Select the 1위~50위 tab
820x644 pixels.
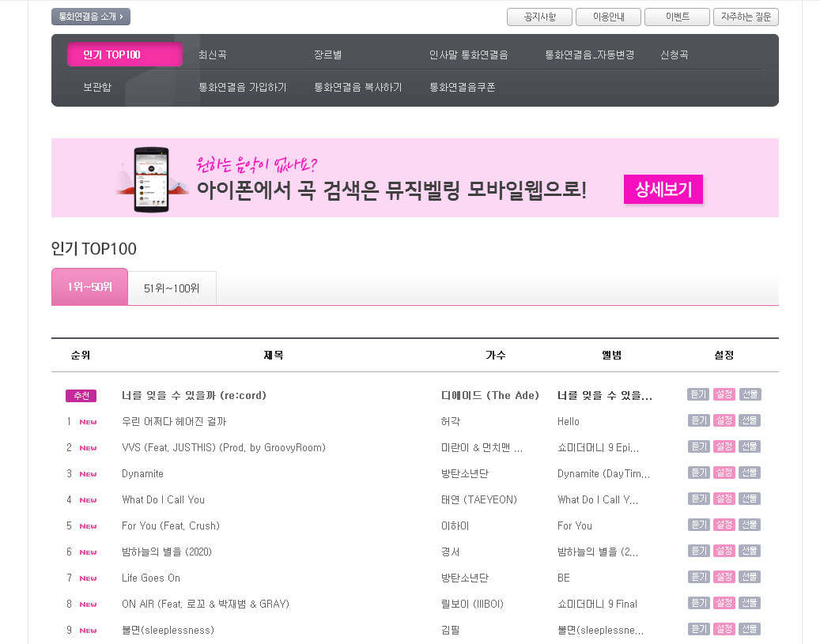pyautogui.click(x=89, y=288)
